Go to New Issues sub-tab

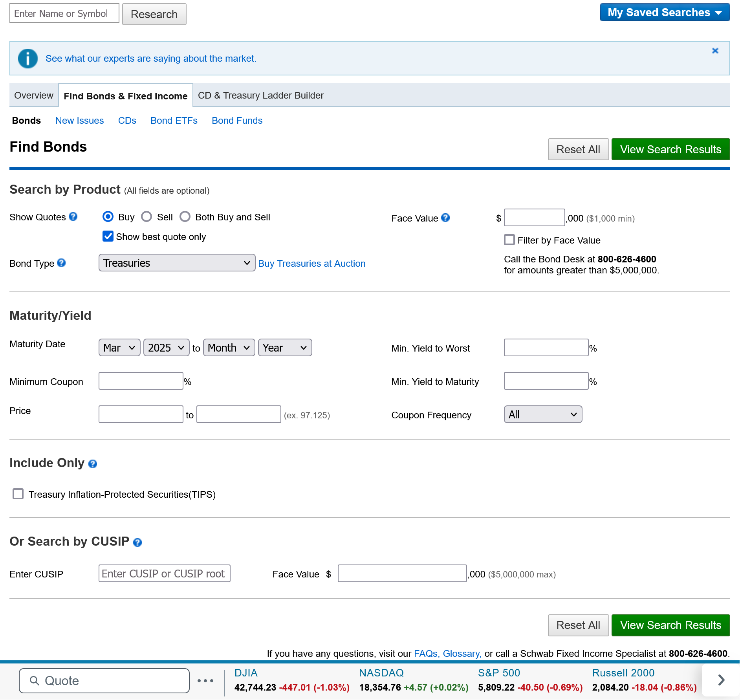point(80,121)
